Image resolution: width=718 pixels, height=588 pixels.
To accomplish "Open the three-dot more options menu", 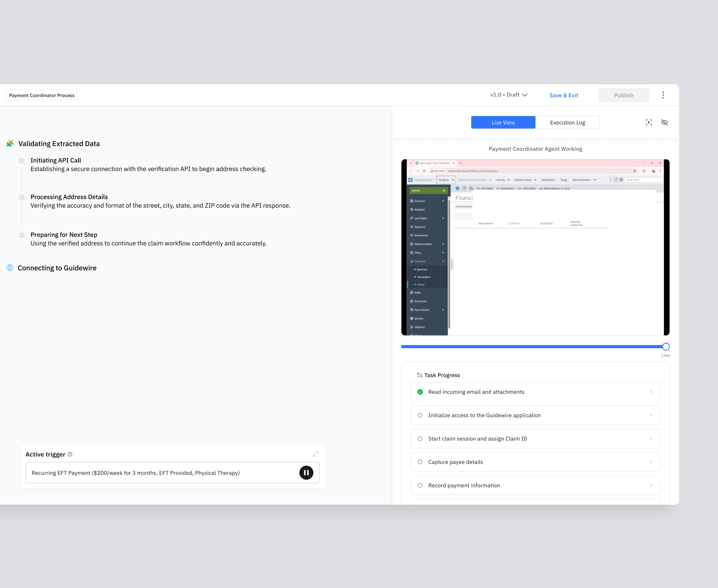I will tap(663, 95).
